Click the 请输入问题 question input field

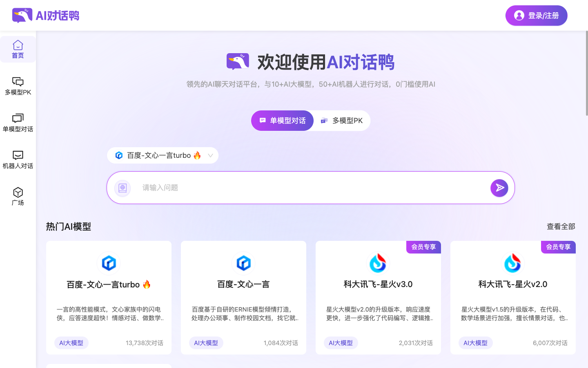pyautogui.click(x=310, y=188)
